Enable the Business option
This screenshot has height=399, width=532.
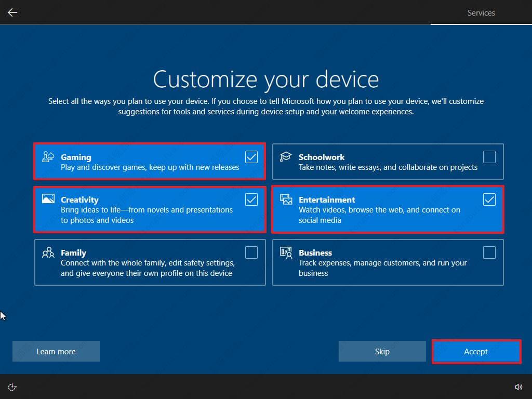click(x=489, y=252)
